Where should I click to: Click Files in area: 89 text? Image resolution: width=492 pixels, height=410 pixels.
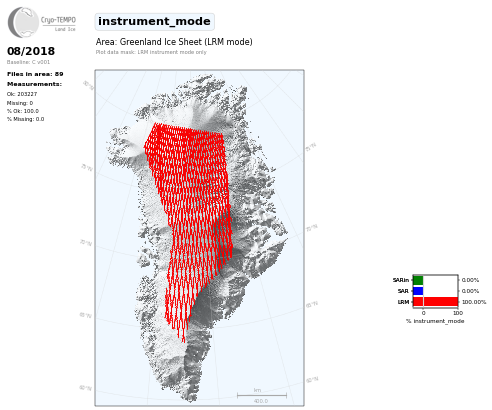[x=35, y=74]
